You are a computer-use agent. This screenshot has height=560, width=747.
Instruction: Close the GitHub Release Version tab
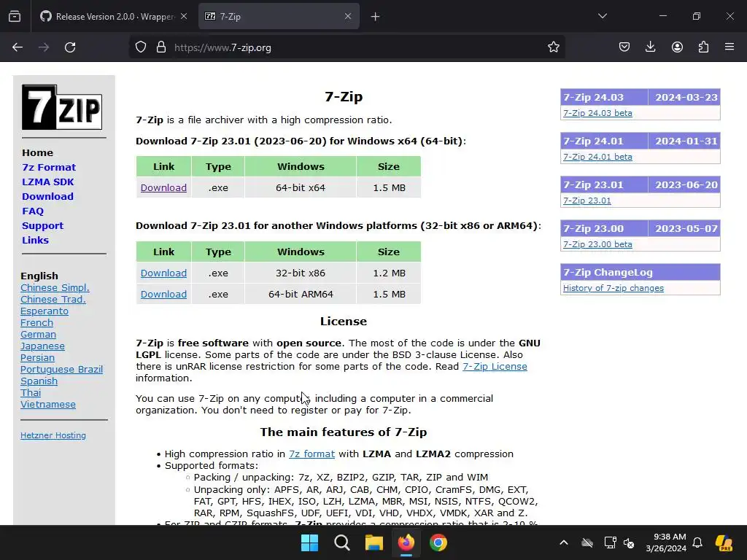pyautogui.click(x=184, y=16)
